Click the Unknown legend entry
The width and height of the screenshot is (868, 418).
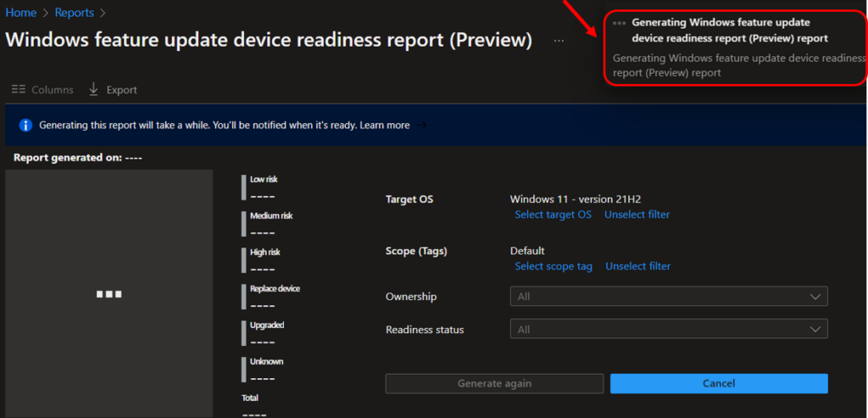[263, 370]
